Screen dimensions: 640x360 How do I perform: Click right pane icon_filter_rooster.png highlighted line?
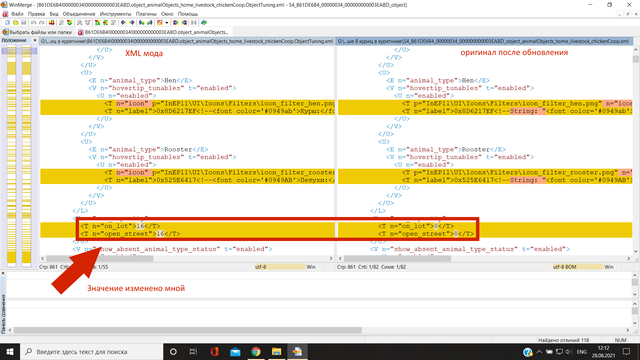(485, 173)
